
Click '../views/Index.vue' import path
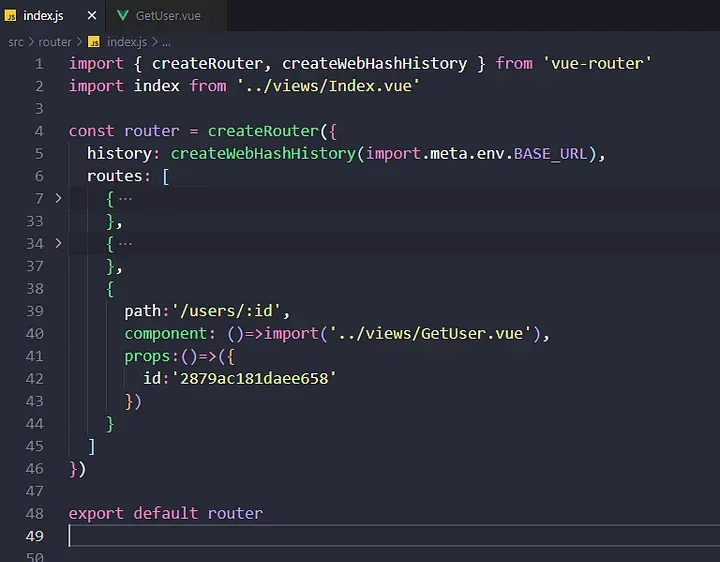click(x=328, y=86)
